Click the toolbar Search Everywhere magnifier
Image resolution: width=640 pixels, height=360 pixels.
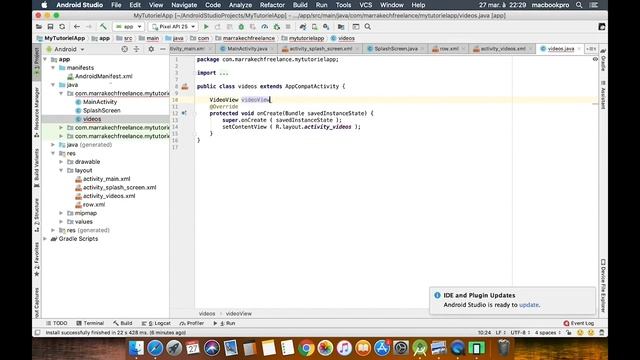pos(368,27)
